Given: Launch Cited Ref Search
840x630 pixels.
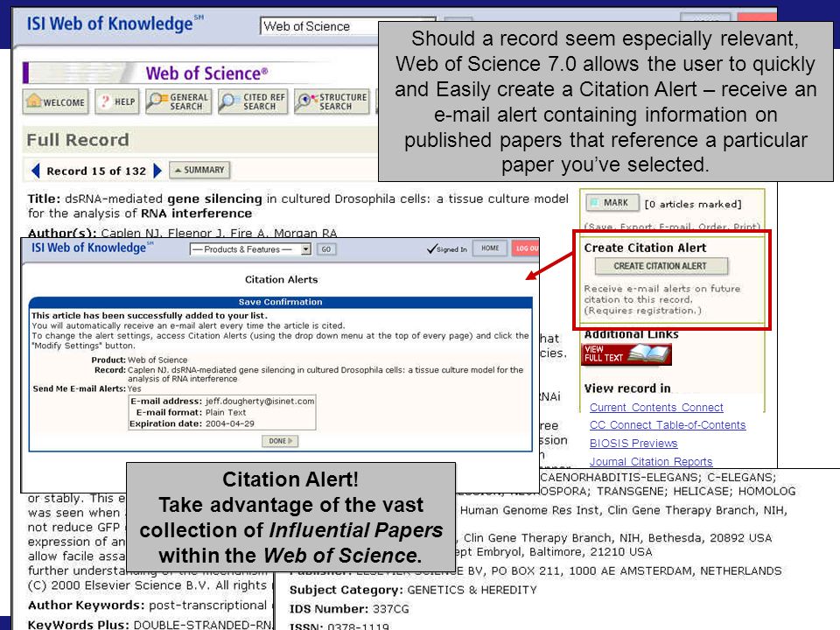Looking at the screenshot, I should pos(254,101).
